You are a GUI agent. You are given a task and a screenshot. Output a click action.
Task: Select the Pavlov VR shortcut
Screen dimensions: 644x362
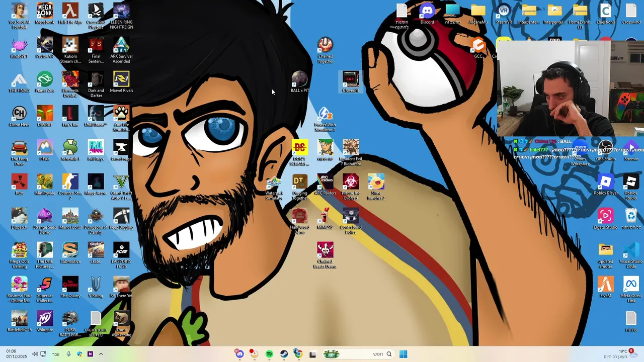[x=45, y=48]
